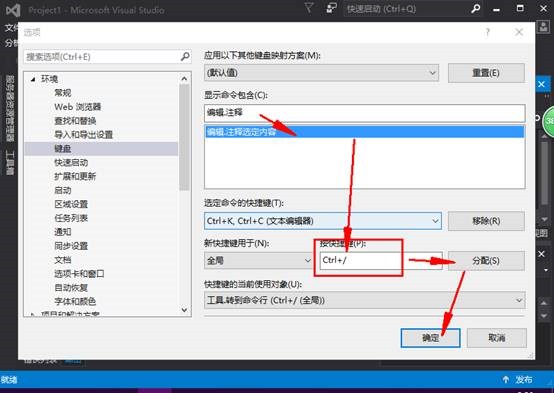Select Web 浏览器 in the options tree
Image resolution: width=554 pixels, height=393 pixels.
78,107
